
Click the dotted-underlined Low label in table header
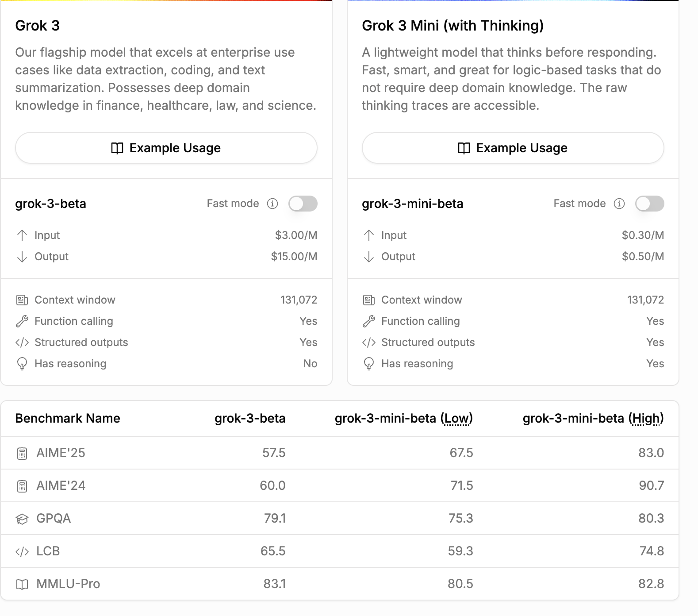tap(456, 418)
